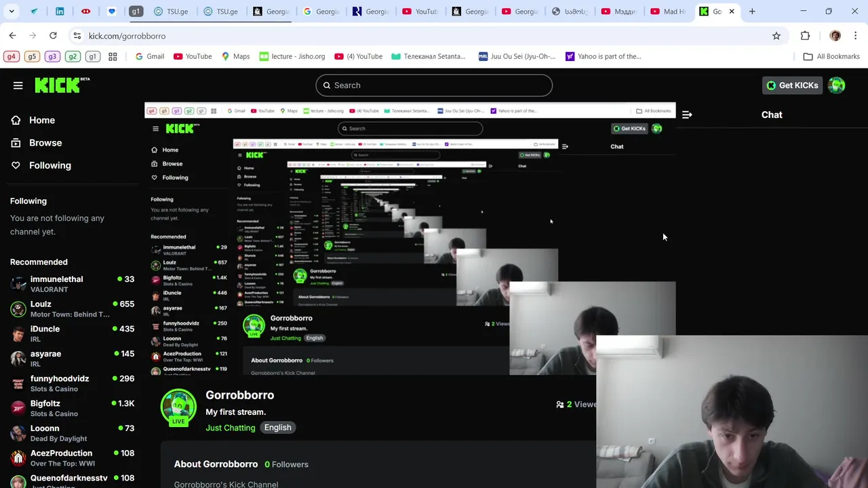Open Loulz recommended channel

(72, 309)
